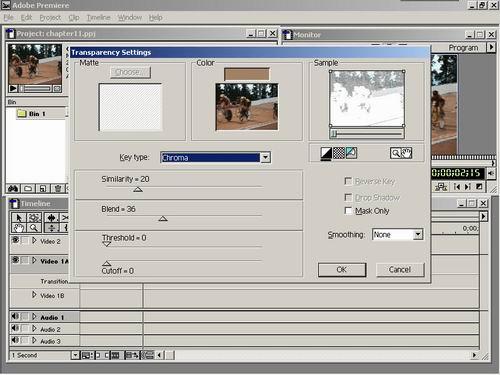
Task: Select the page peel preview icon
Action: tap(351, 153)
